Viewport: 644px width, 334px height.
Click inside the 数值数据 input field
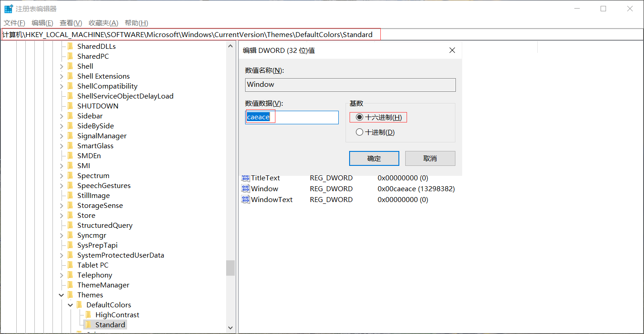[x=292, y=117]
